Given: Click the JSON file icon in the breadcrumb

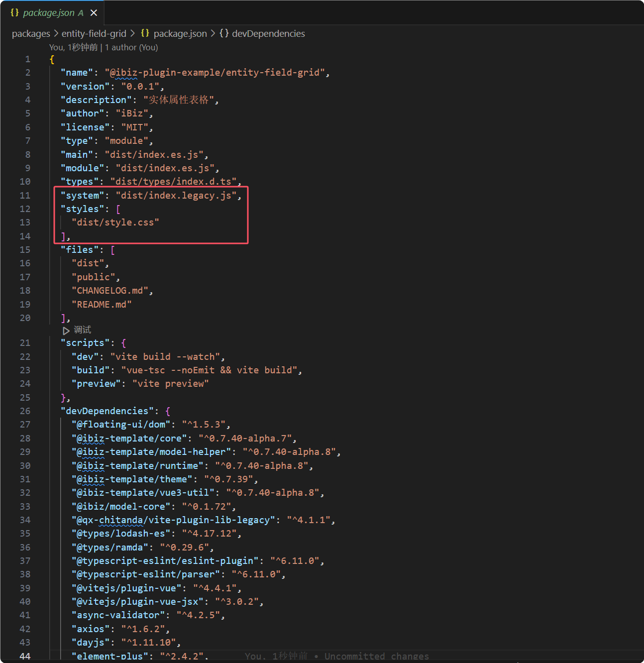Looking at the screenshot, I should coord(145,33).
